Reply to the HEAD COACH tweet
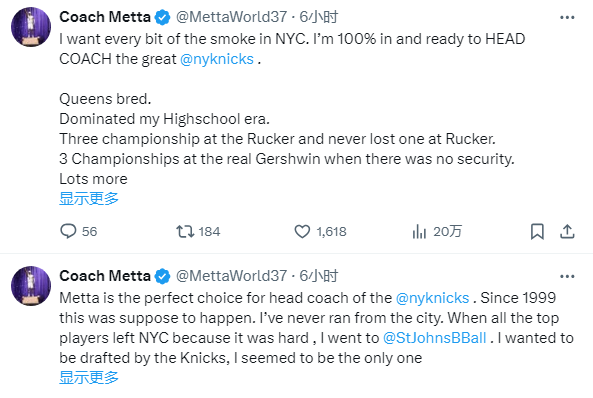Screen dimensions: 593x398 tap(79, 231)
